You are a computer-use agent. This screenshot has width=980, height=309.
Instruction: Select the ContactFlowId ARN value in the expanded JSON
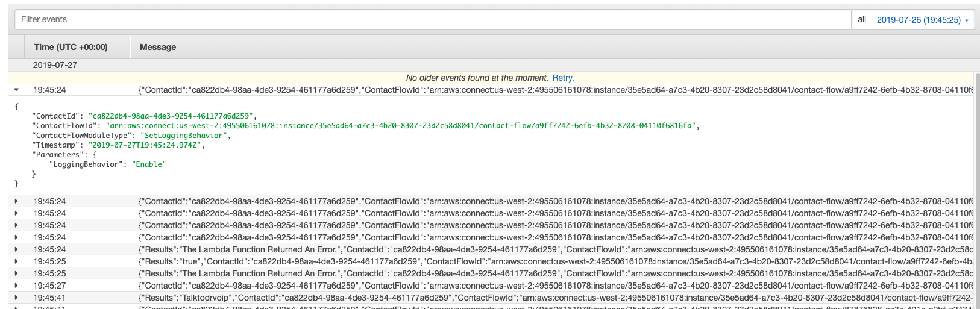tap(400, 126)
